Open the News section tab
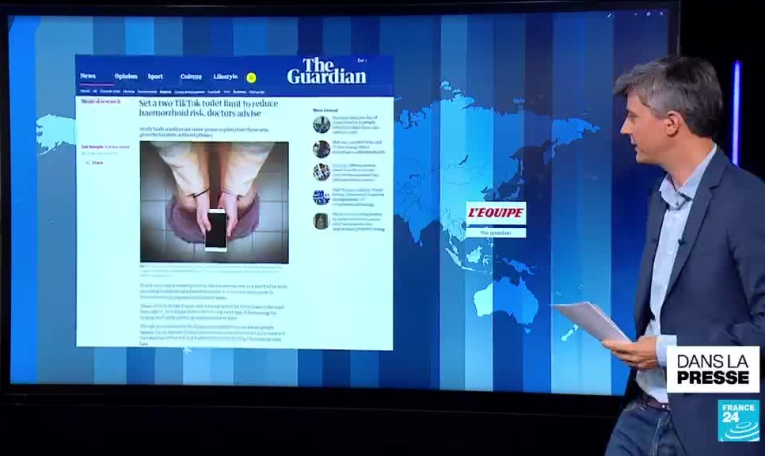 click(x=88, y=76)
